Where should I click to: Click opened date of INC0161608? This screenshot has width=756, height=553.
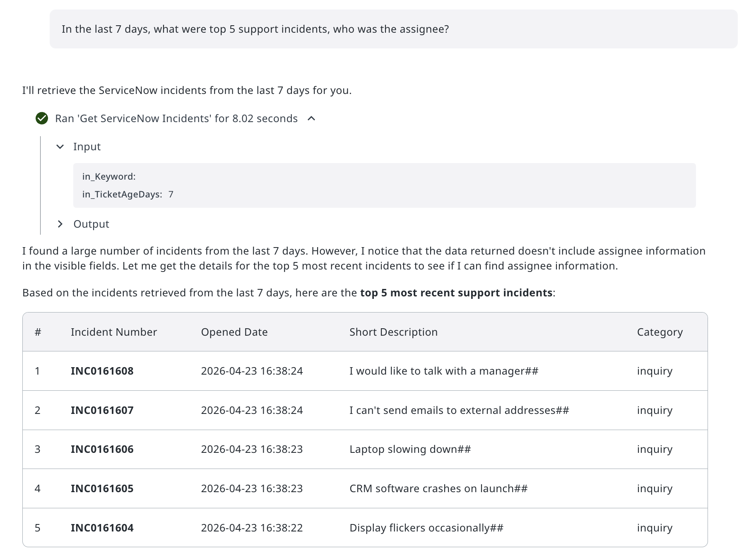tap(252, 371)
